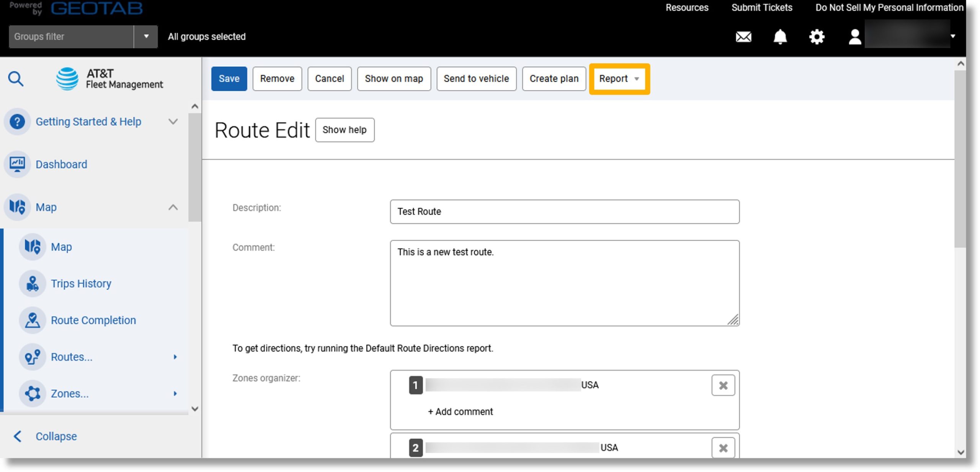Screen dimensions: 980x472
Task: Click the Trips History icon
Action: (33, 284)
